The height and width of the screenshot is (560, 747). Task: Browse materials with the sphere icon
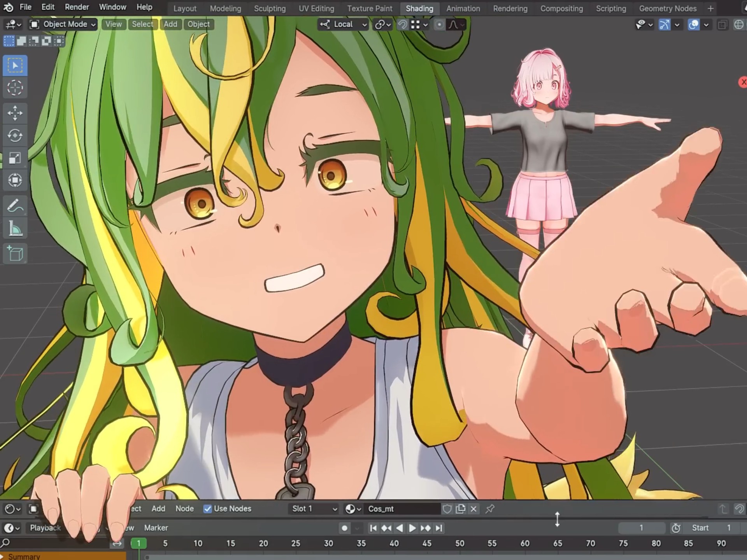[353, 509]
